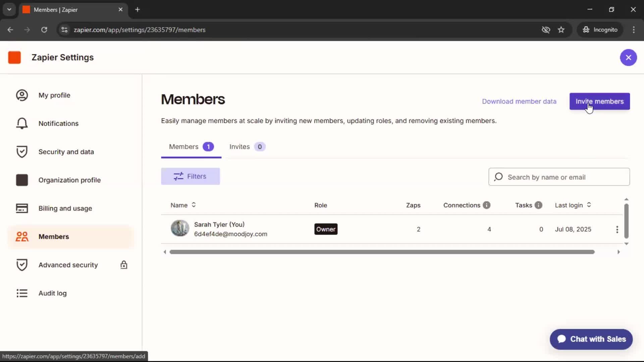
Task: Open the Filters panel
Action: pyautogui.click(x=190, y=176)
